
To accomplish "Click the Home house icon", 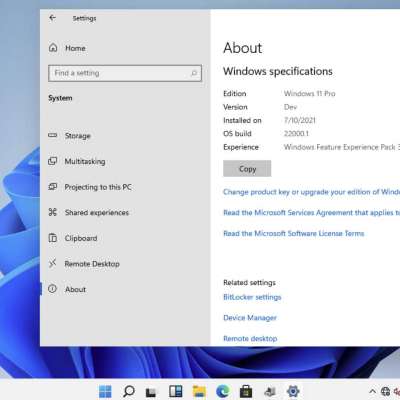I will tap(53, 48).
